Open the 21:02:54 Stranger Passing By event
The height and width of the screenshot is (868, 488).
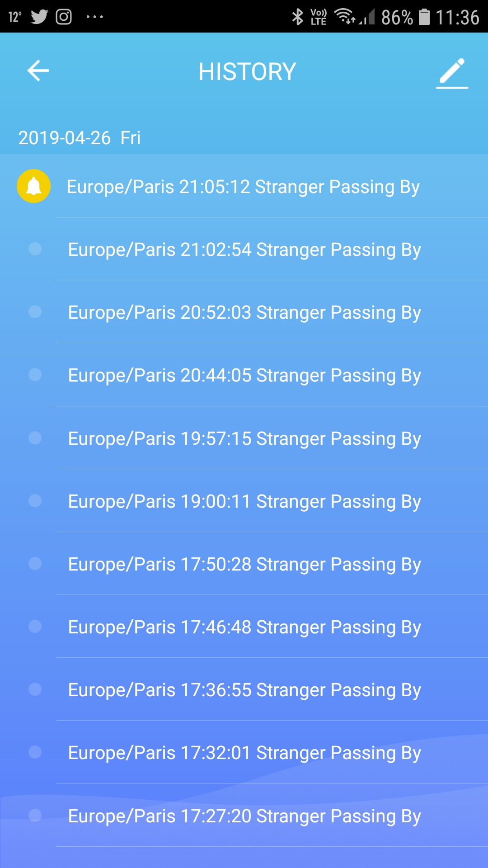coord(244,250)
